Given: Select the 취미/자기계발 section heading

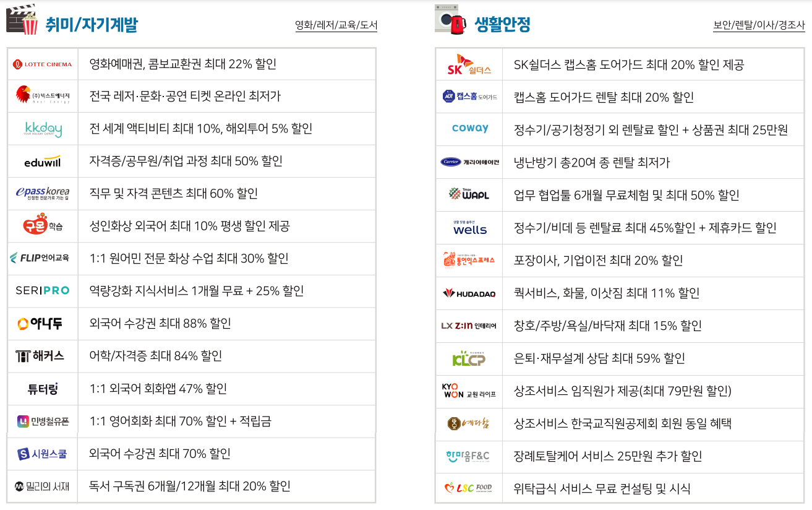Looking at the screenshot, I should [x=92, y=24].
